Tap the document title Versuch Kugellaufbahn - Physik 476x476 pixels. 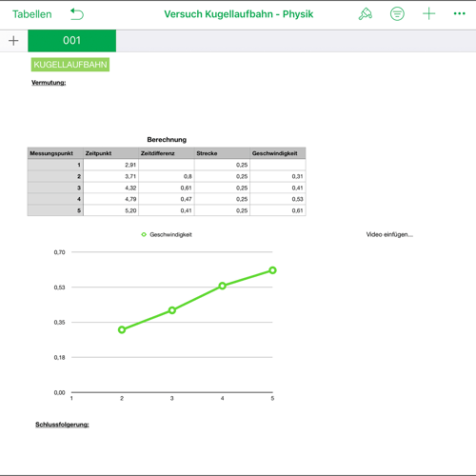tap(238, 14)
